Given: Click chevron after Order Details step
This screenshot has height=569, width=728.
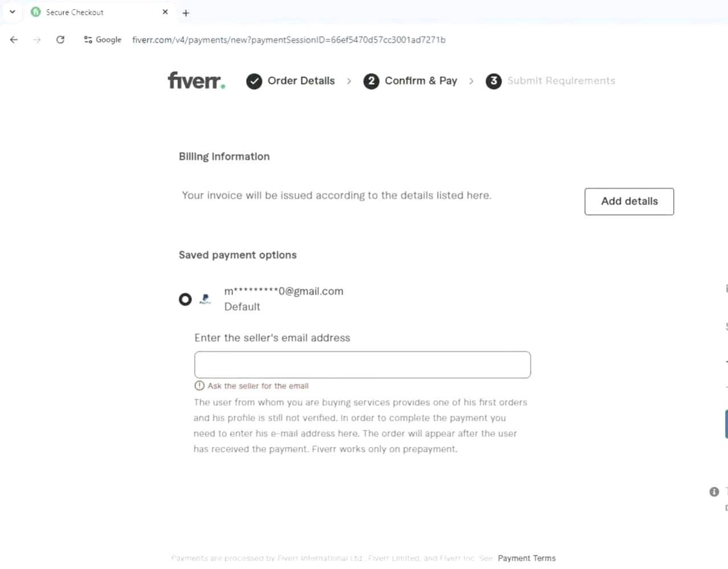Looking at the screenshot, I should 349,82.
